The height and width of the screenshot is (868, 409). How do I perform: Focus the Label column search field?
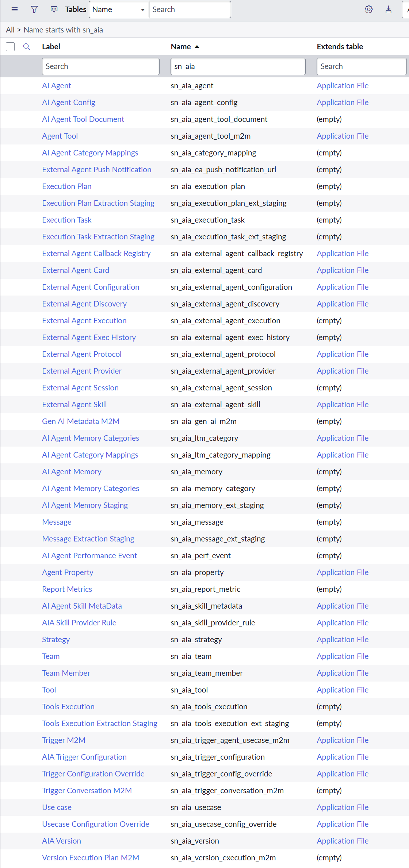pyautogui.click(x=101, y=66)
